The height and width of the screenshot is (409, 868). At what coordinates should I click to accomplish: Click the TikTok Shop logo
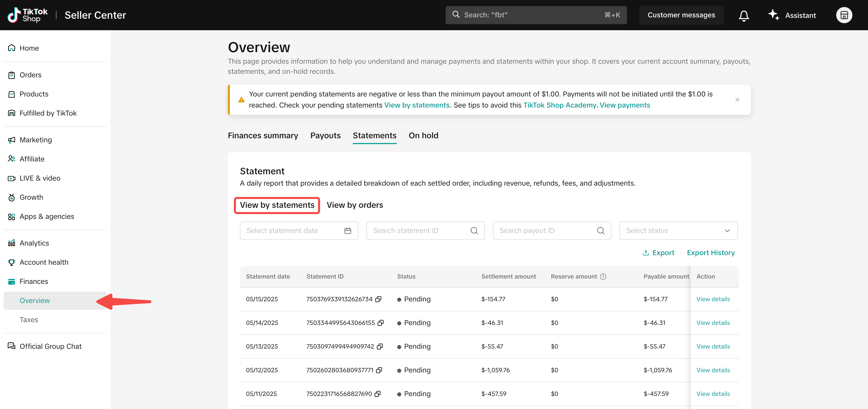28,15
